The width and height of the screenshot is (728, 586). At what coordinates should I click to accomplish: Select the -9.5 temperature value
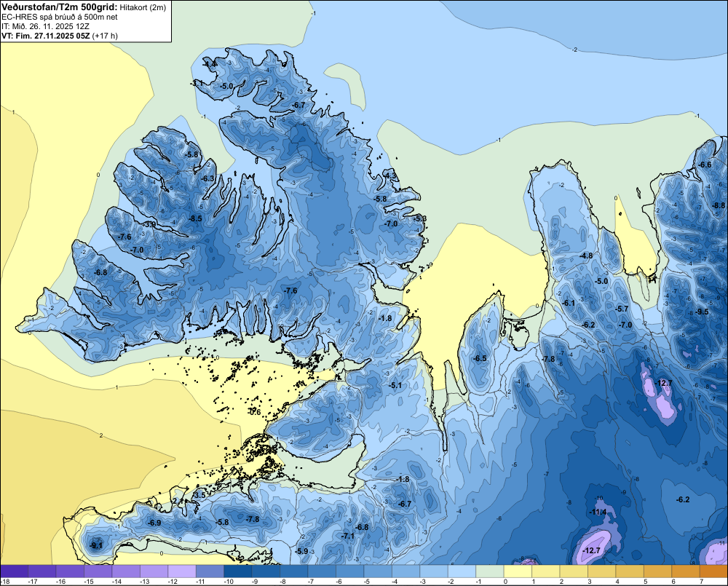(x=702, y=312)
